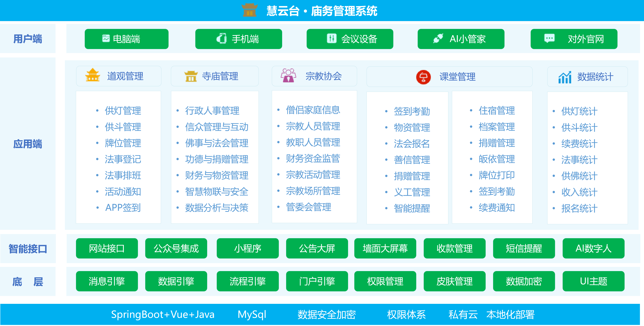Click the AI数字人 button
Image resolution: width=644 pixels, height=326 pixels.
tap(593, 248)
